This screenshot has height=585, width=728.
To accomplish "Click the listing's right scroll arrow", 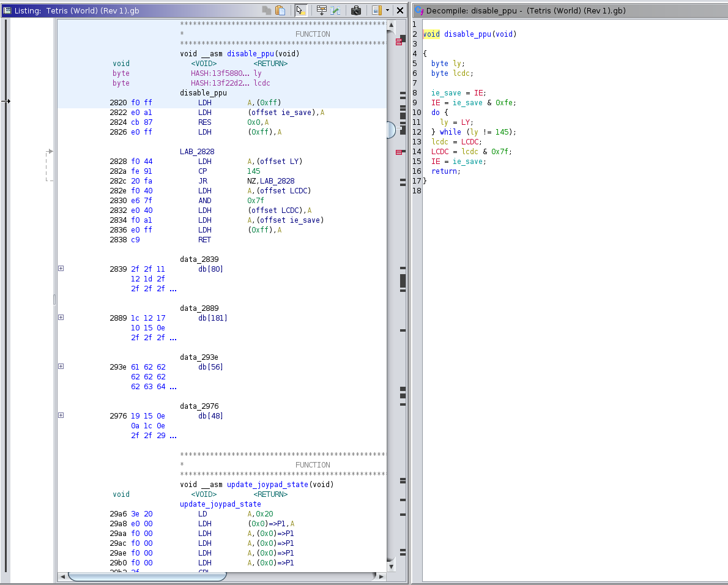I will click(382, 576).
